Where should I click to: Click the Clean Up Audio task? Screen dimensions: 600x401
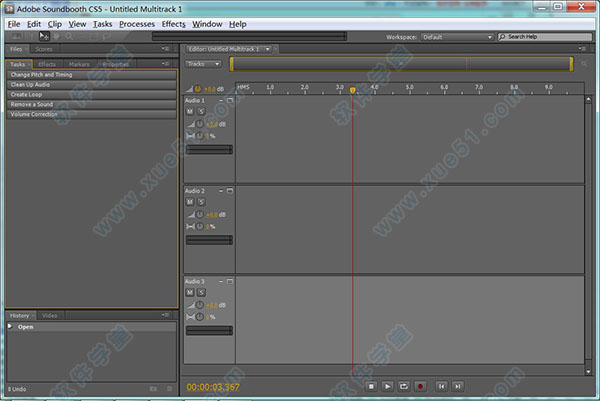91,85
